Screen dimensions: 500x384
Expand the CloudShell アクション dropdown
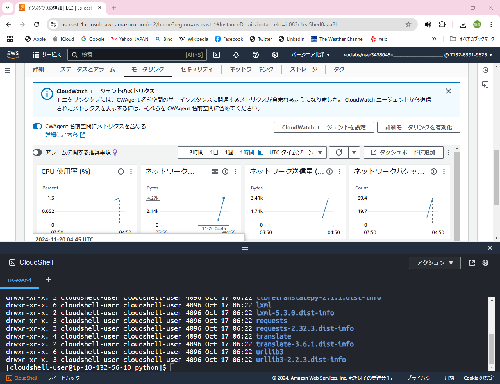tap(434, 263)
